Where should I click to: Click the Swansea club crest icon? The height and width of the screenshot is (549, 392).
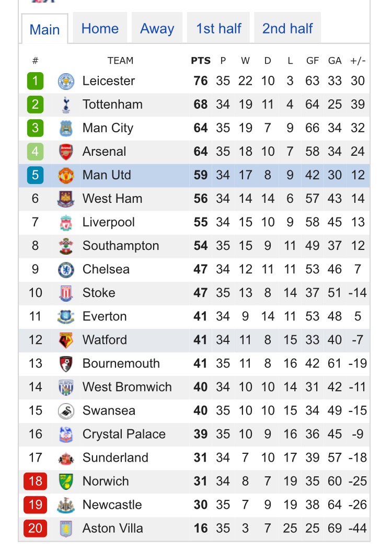pos(66,410)
